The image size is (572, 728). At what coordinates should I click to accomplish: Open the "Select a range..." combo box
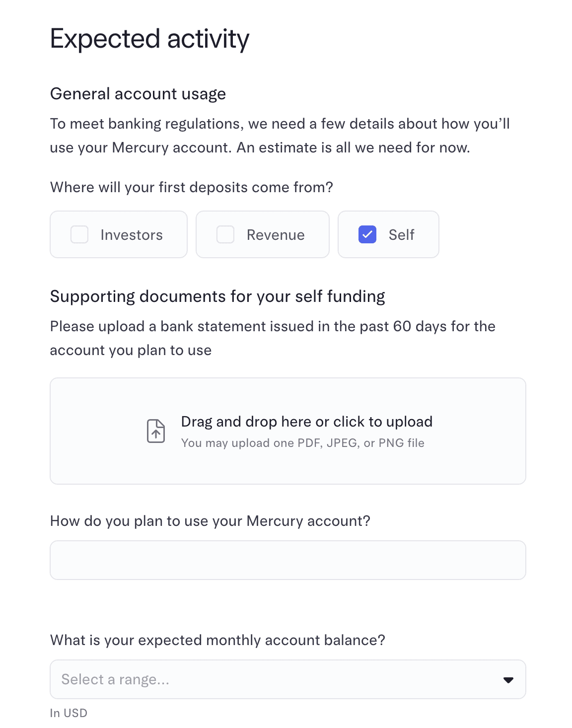pos(278,679)
